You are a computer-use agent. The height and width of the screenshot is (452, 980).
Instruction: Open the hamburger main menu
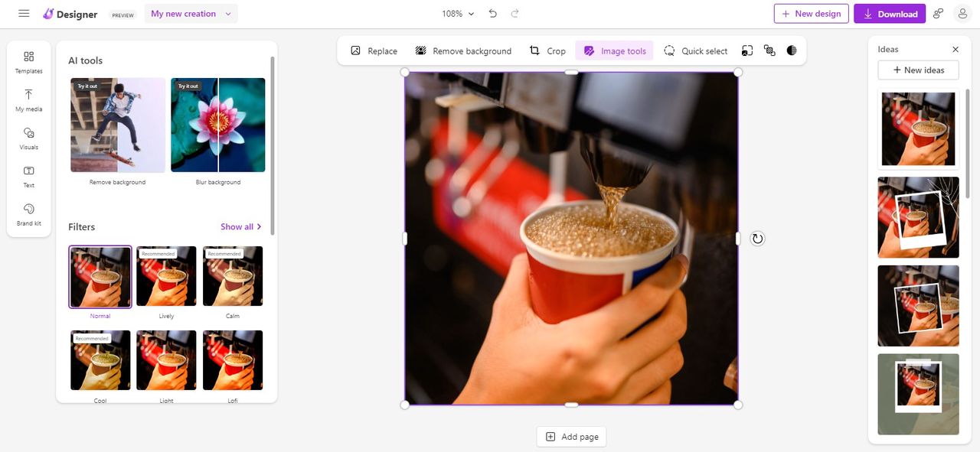click(x=24, y=14)
